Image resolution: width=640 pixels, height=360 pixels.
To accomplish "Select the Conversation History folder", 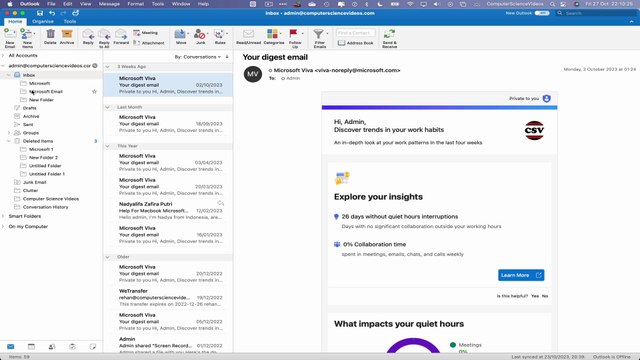I will (45, 207).
